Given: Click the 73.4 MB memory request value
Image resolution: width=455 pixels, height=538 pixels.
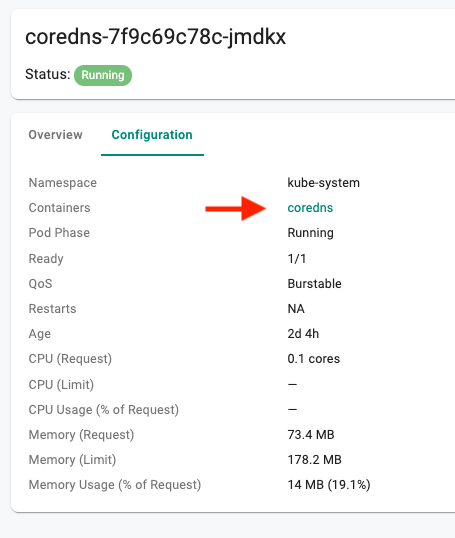Looking at the screenshot, I should coord(311,435).
